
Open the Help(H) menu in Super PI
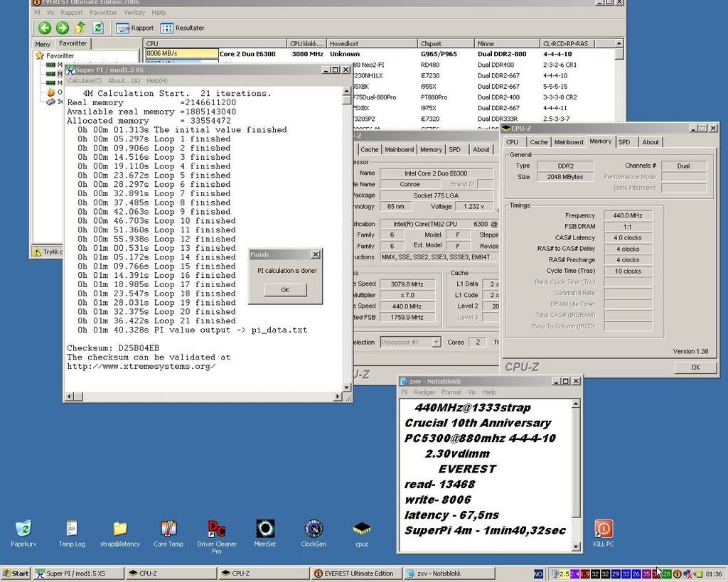(157, 81)
